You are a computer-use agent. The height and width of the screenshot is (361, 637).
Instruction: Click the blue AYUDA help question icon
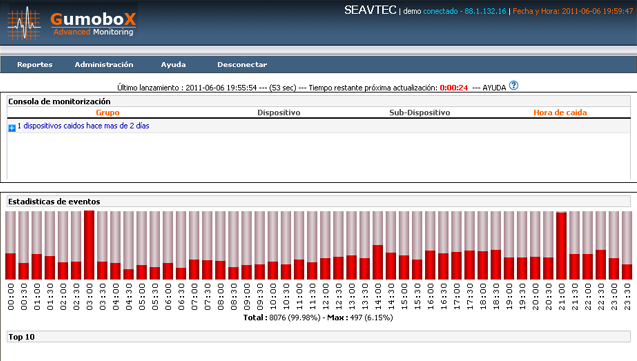click(x=514, y=86)
